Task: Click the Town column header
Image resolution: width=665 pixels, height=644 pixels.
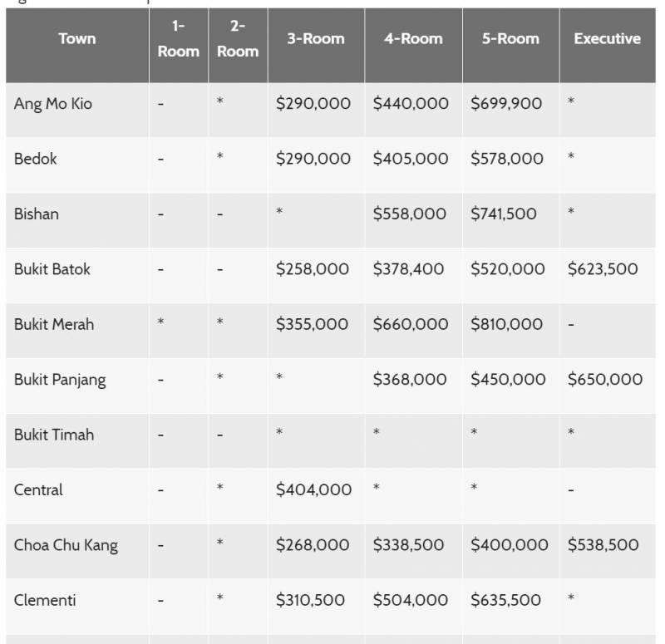Action: 77,39
